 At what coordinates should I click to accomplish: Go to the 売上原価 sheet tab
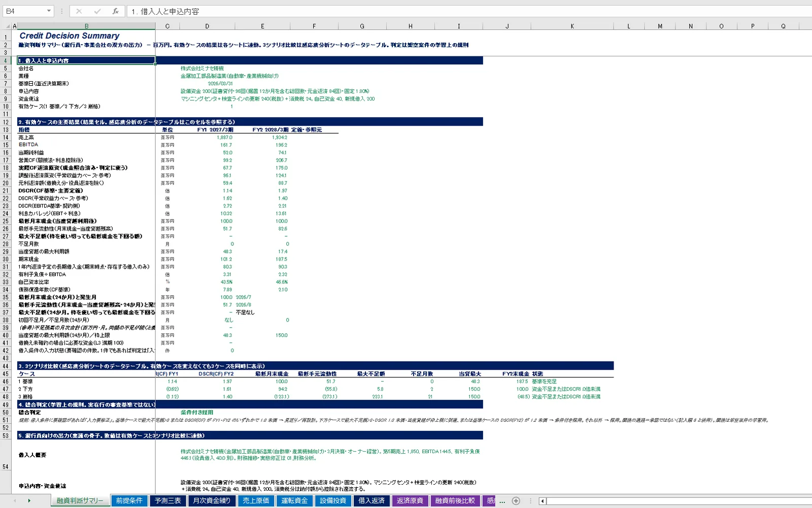tap(256, 501)
